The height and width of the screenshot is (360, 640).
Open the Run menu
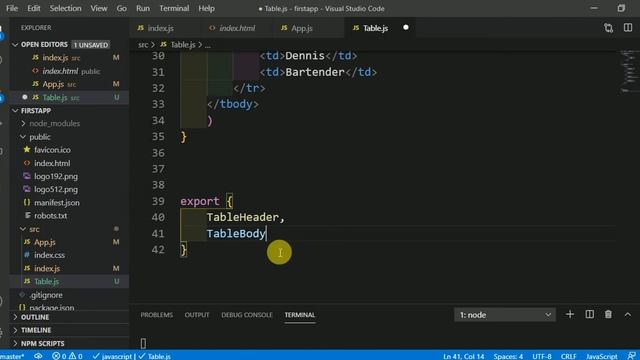pyautogui.click(x=143, y=8)
